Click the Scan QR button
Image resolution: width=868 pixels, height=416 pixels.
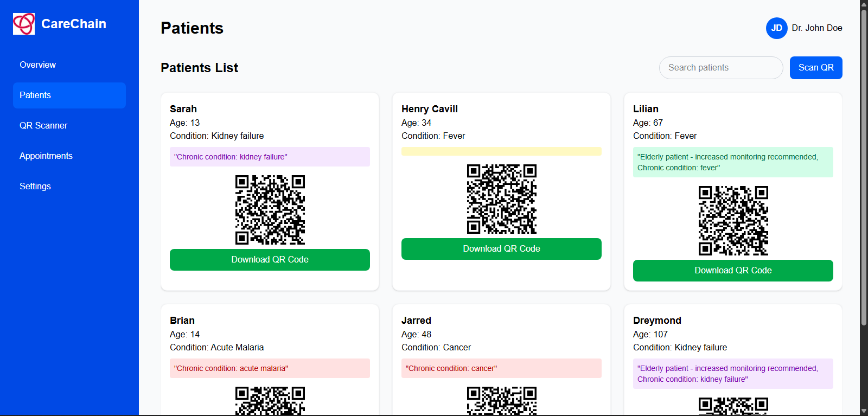pos(816,68)
